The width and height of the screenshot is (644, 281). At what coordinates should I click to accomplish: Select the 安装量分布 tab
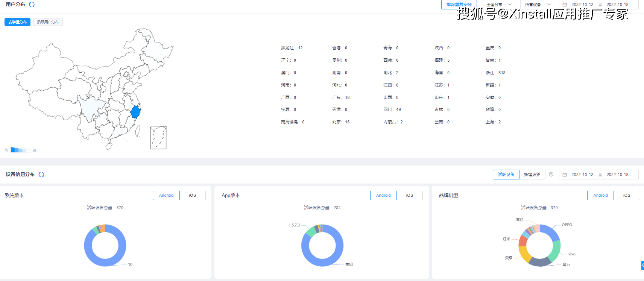(17, 22)
